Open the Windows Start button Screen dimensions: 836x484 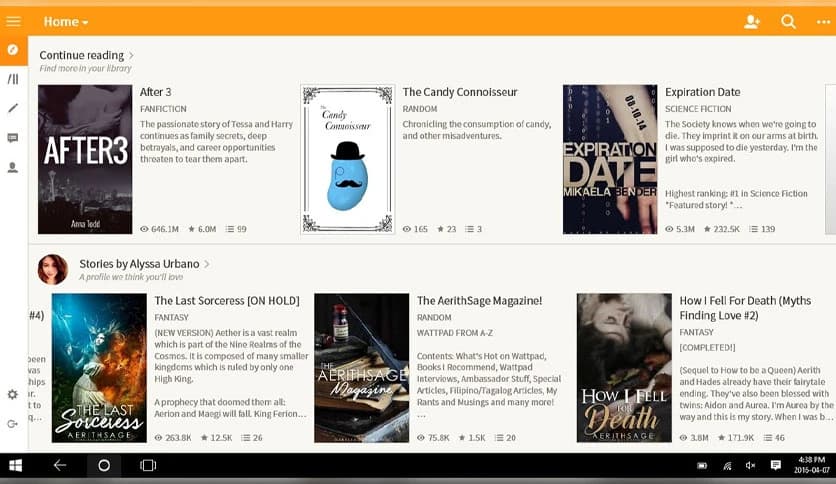click(x=15, y=465)
